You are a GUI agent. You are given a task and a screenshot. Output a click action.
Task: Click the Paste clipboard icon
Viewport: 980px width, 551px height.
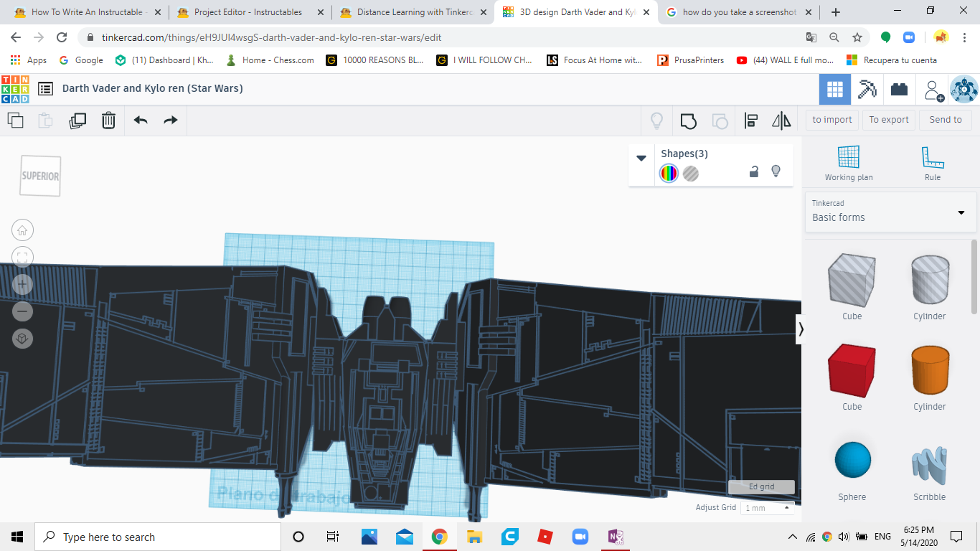pyautogui.click(x=45, y=120)
